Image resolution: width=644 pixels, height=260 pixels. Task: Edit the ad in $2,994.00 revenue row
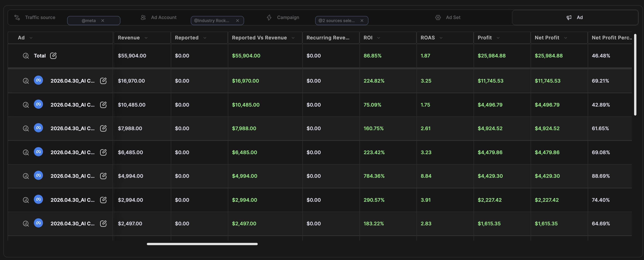(103, 200)
